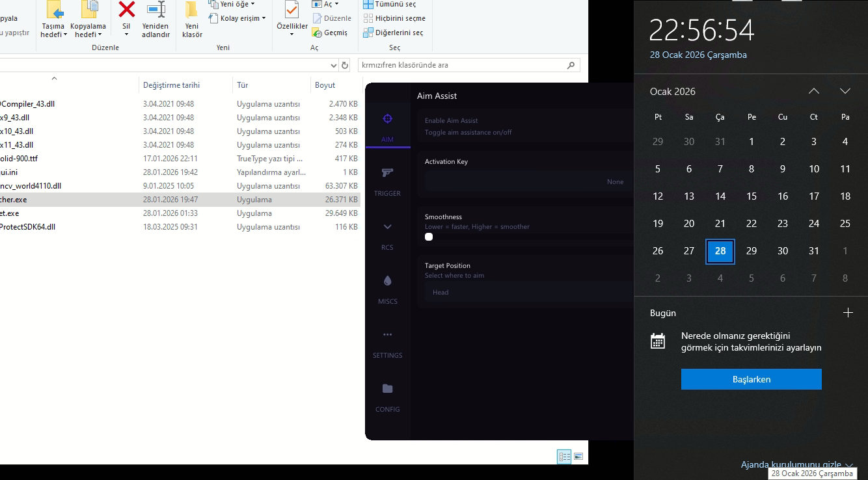Click the Ocak 2026 month header

pos(673,91)
